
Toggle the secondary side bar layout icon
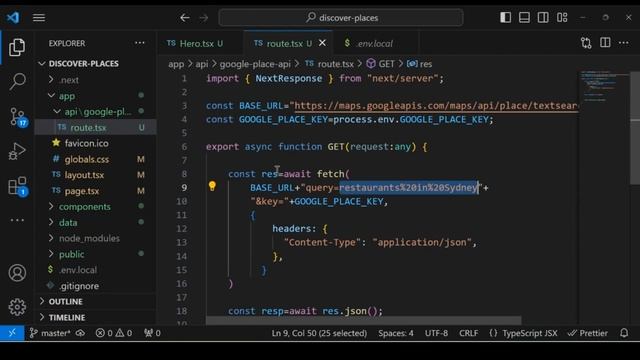coord(543,18)
